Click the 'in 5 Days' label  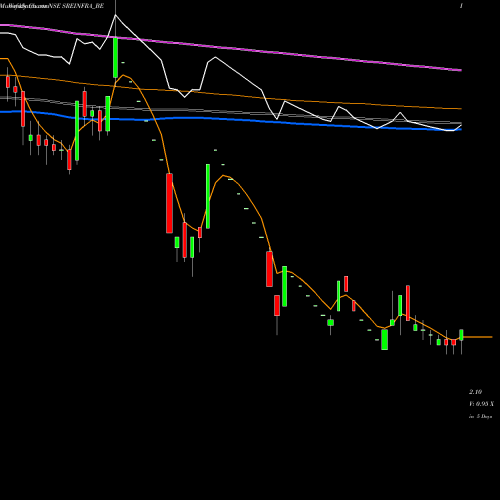pos(481,416)
